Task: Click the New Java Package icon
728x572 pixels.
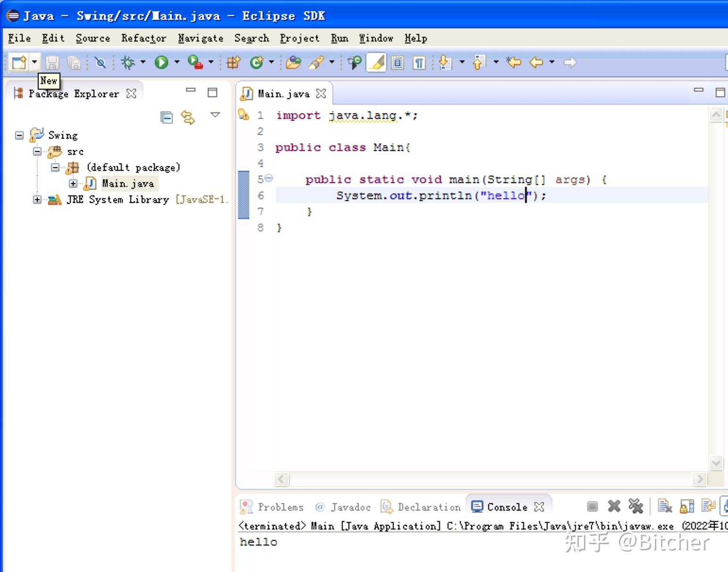Action: (x=234, y=62)
